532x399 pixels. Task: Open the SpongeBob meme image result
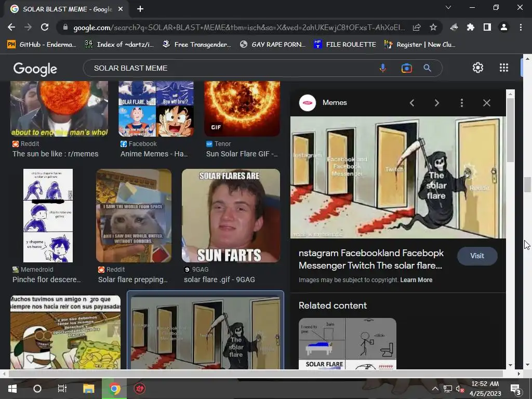point(65,332)
